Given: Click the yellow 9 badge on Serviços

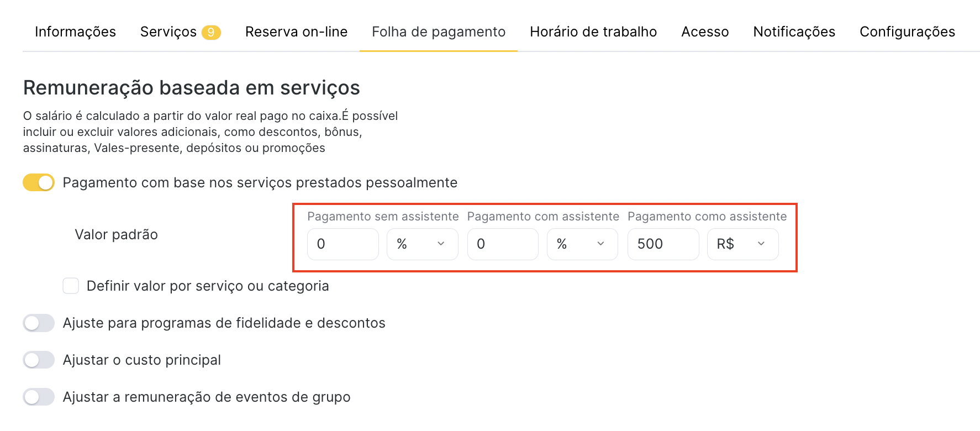Looking at the screenshot, I should point(211,33).
